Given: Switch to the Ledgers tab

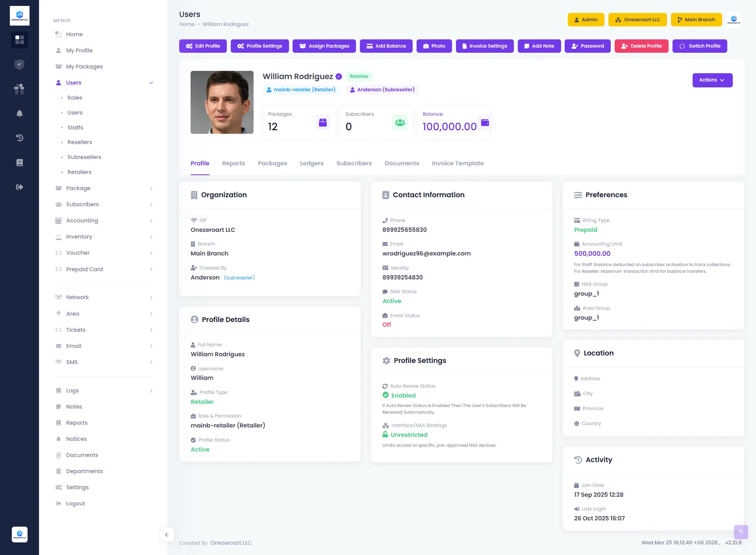Looking at the screenshot, I should 311,163.
